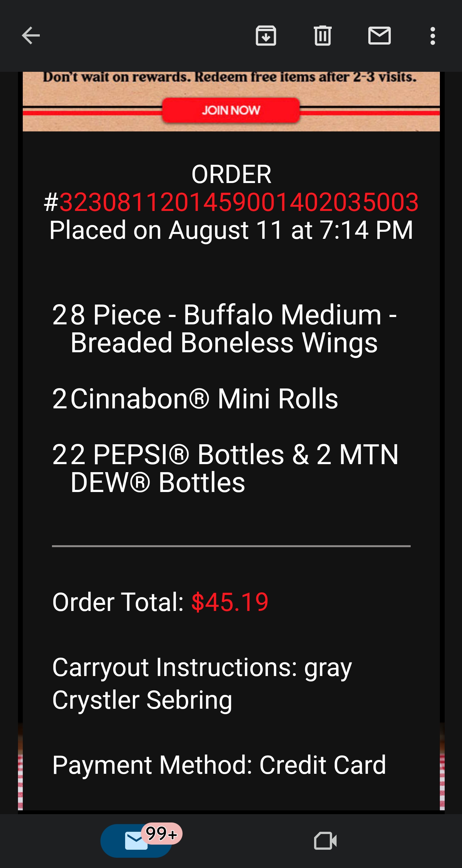462x868 pixels.
Task: Open the red order number link
Action: point(239,202)
